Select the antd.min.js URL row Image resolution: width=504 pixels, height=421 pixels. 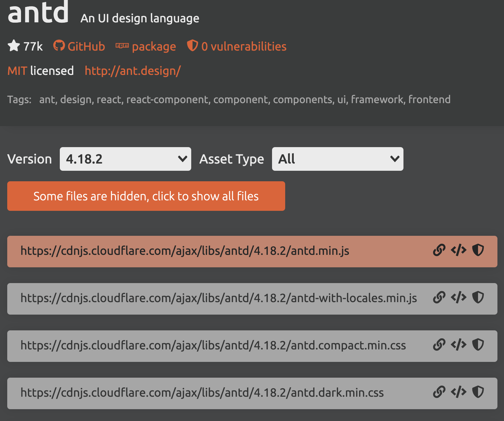[x=252, y=252]
